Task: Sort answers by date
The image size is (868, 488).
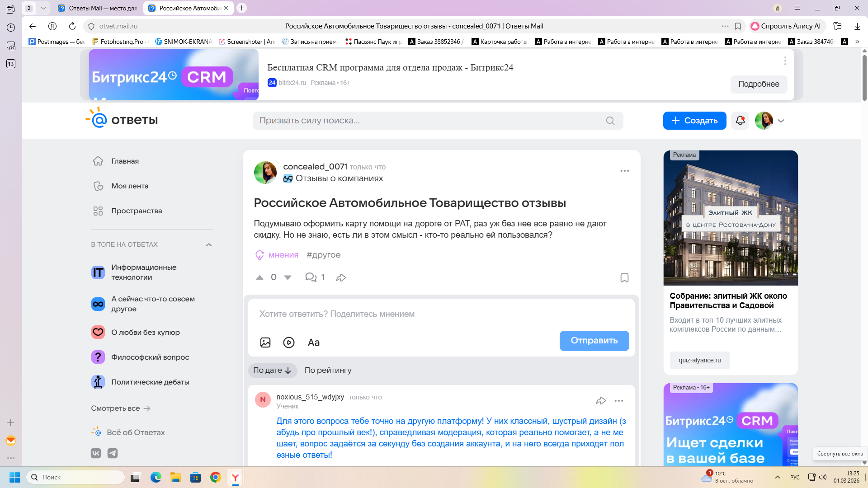Action: (x=272, y=370)
